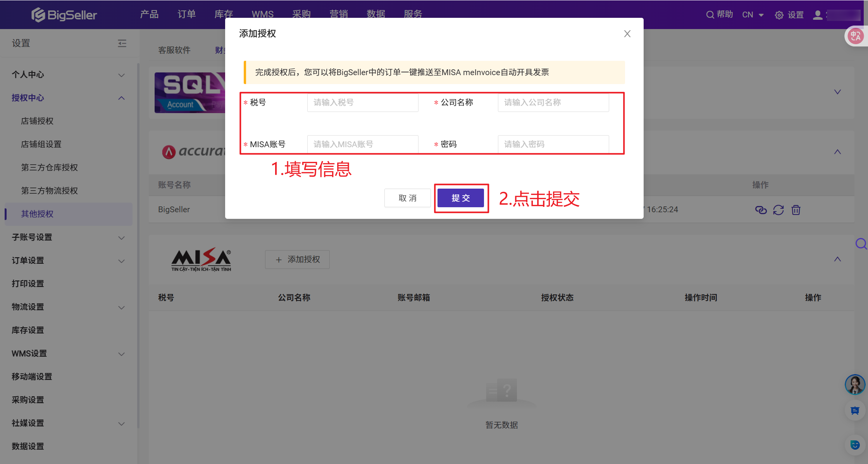Open 产品 top menu
The width and height of the screenshot is (868, 464).
[x=149, y=14]
